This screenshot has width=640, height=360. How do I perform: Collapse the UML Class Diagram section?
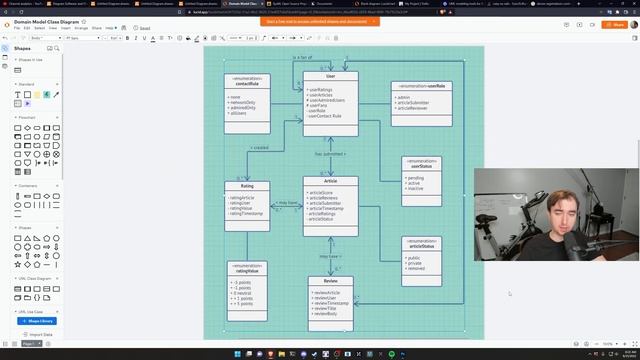pos(16,278)
